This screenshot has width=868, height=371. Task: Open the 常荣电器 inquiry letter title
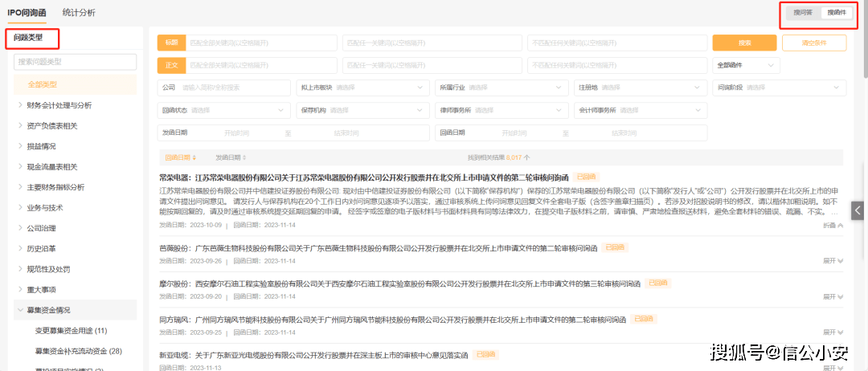click(x=364, y=178)
